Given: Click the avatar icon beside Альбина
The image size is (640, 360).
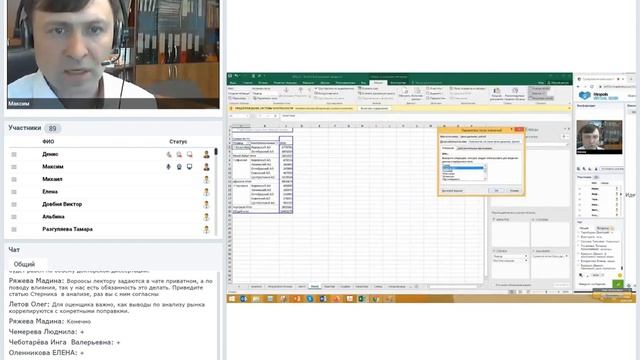Looking at the screenshot, I should (207, 217).
